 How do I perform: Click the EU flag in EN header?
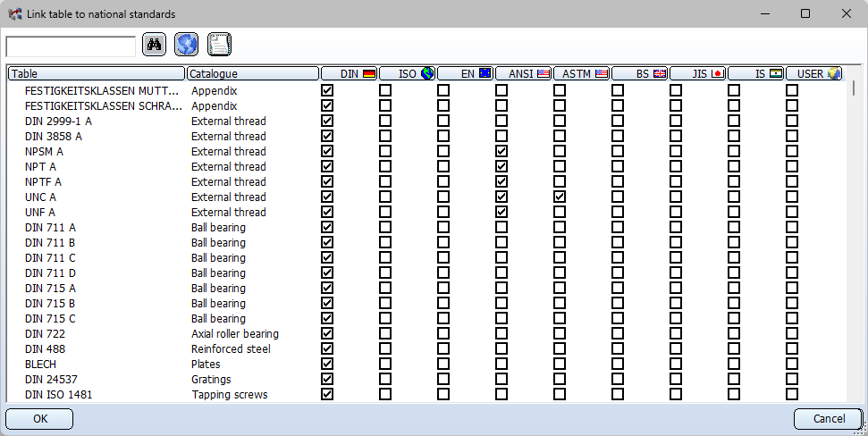coord(485,73)
